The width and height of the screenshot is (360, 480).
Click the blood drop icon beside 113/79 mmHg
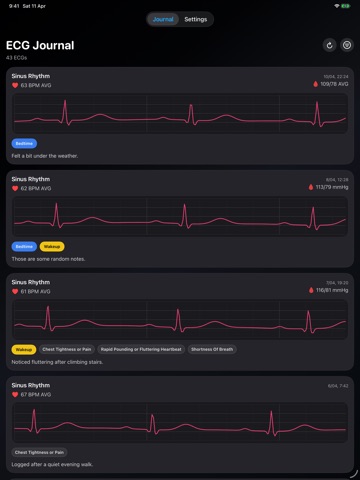(x=311, y=187)
